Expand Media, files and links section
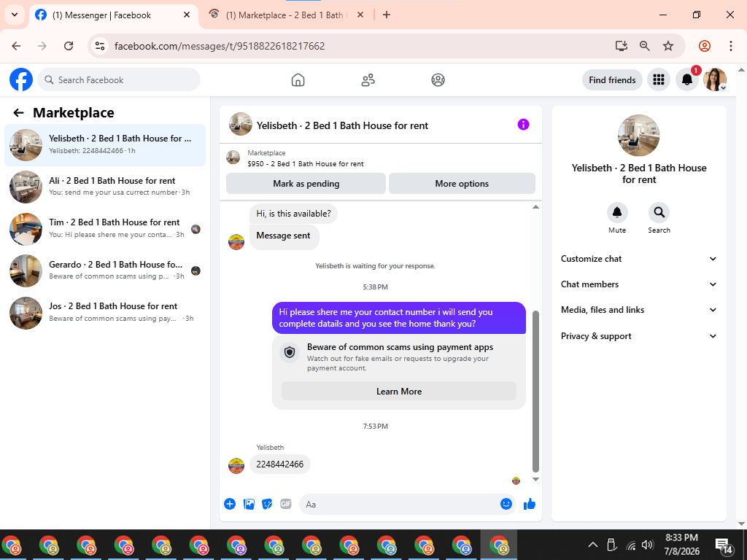This screenshot has width=747, height=560. point(638,310)
